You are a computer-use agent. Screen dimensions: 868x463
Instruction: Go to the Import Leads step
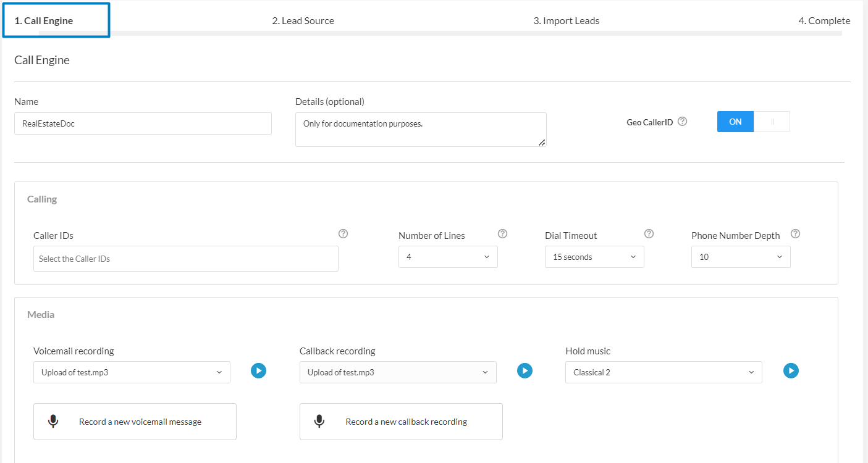tap(566, 21)
